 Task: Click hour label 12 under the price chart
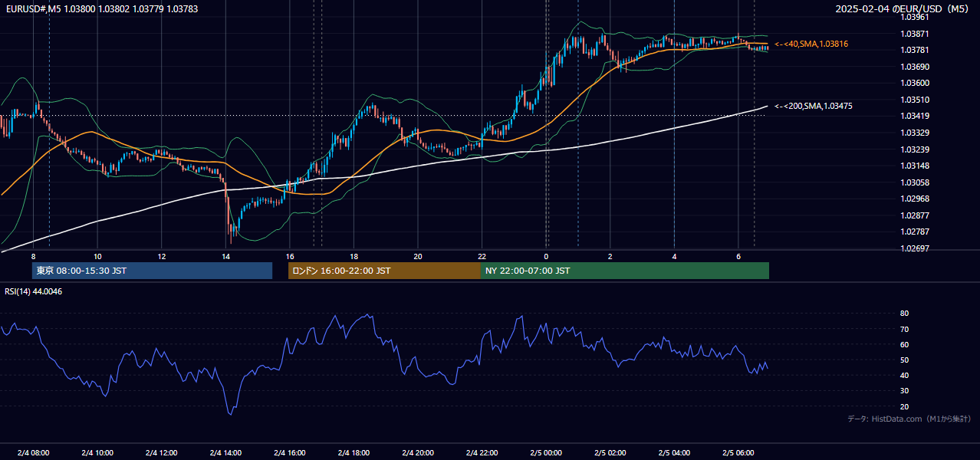tap(162, 256)
